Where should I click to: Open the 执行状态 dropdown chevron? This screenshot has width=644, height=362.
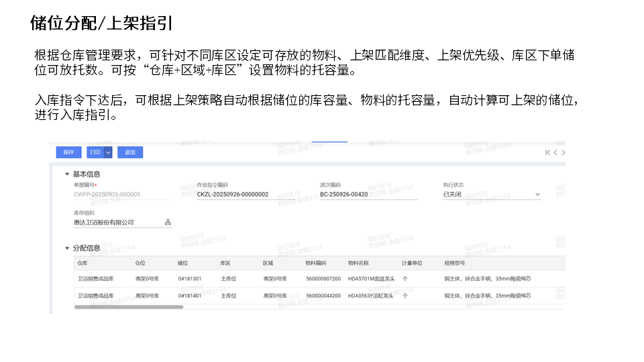[x=537, y=194]
